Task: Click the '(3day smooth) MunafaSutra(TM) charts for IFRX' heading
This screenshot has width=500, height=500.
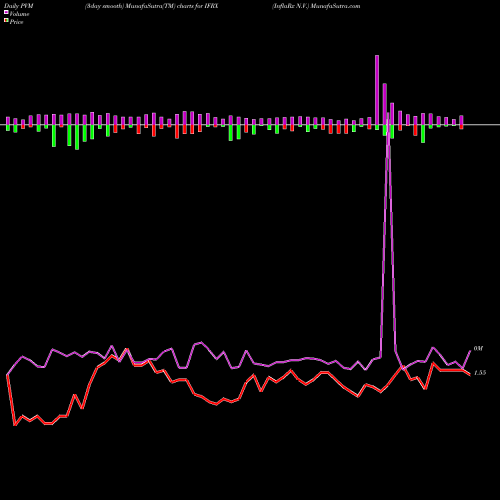Action: (x=152, y=6)
